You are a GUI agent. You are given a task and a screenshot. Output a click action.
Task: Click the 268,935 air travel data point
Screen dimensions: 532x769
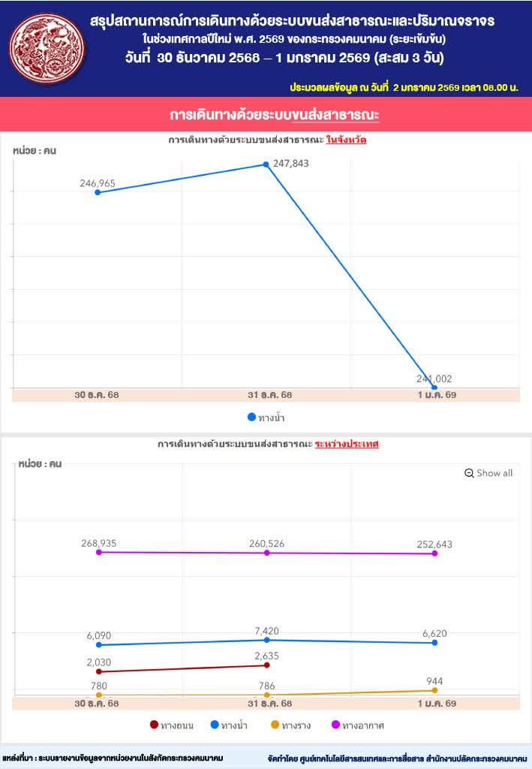tap(98, 552)
